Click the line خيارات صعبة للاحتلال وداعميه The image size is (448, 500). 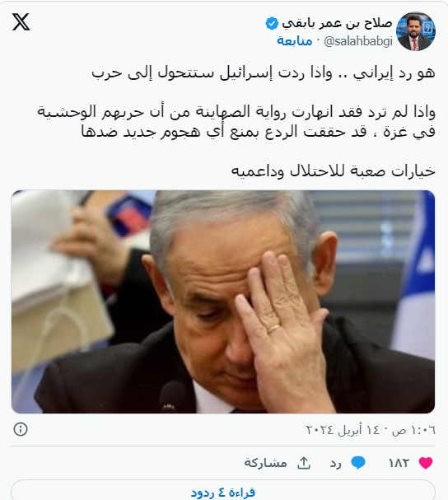click(x=333, y=171)
